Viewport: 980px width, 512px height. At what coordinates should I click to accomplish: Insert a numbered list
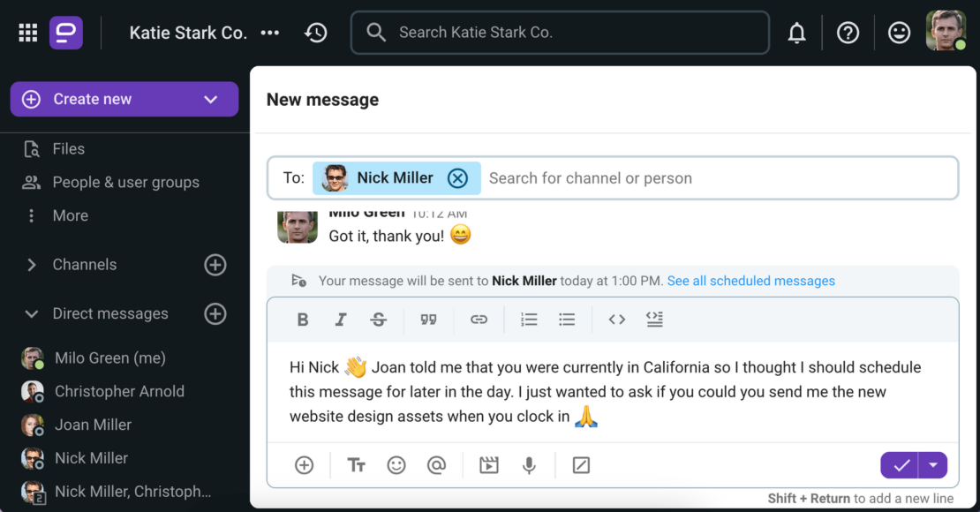(x=529, y=320)
